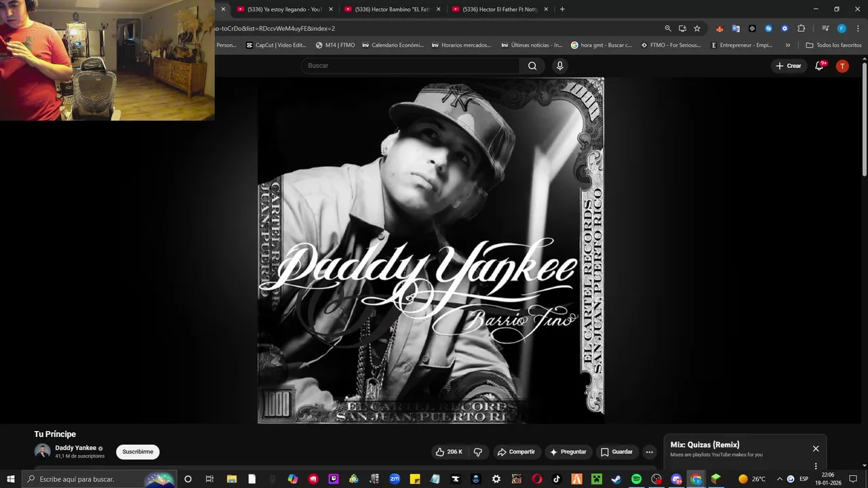Viewport: 868px width, 488px height.
Task: Open the FTMO - For Serious bookmark
Action: tap(671, 45)
